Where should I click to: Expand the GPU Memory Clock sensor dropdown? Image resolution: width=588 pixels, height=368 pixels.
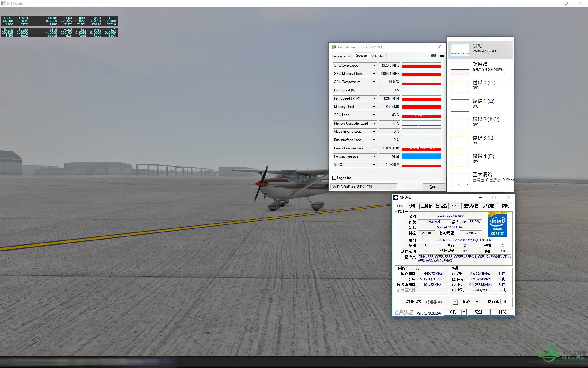pyautogui.click(x=374, y=74)
